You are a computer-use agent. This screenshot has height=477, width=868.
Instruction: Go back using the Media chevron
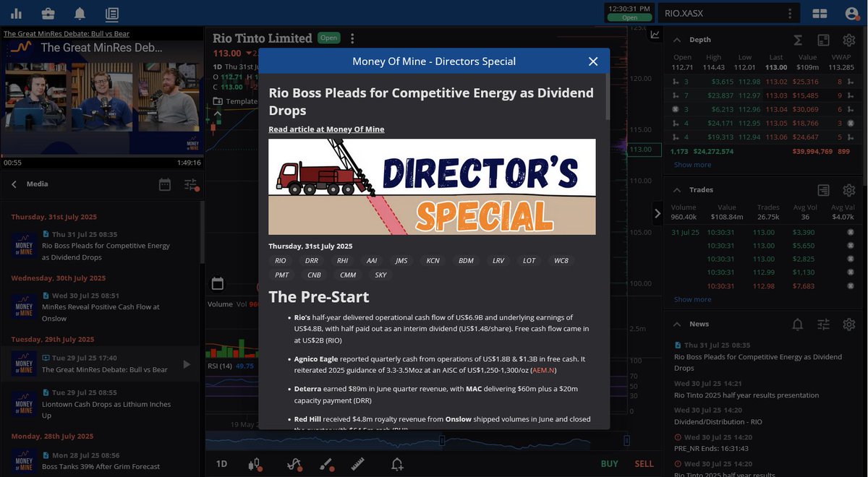tap(14, 184)
